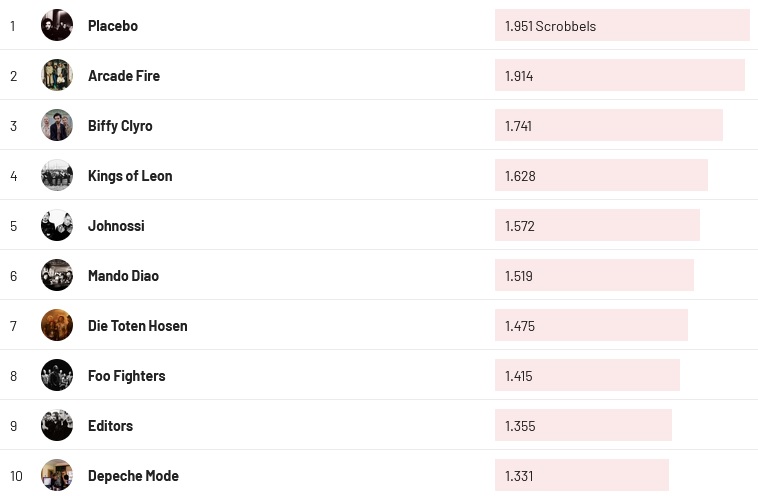Click Depeche Mode's 1.331 scrobble bar
Screen dimensions: 758x496
pyautogui.click(x=581, y=476)
